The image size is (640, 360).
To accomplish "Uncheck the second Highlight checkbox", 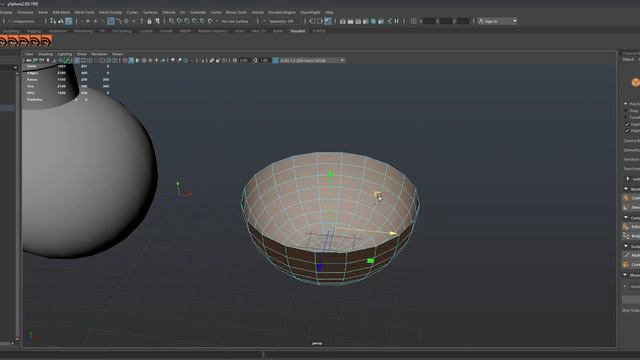I will pos(627,131).
